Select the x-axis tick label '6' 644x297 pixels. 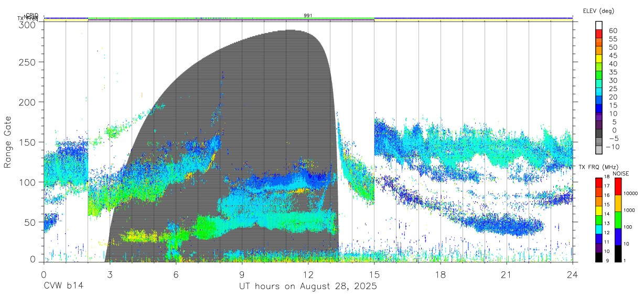click(176, 274)
